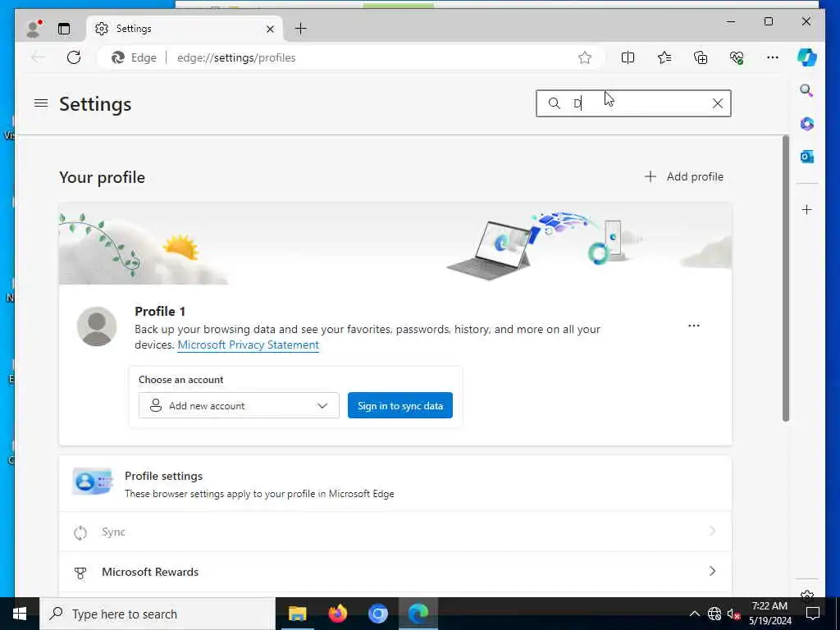Click the Profile 1 avatar picture
Image resolution: width=840 pixels, height=630 pixels.
click(97, 326)
